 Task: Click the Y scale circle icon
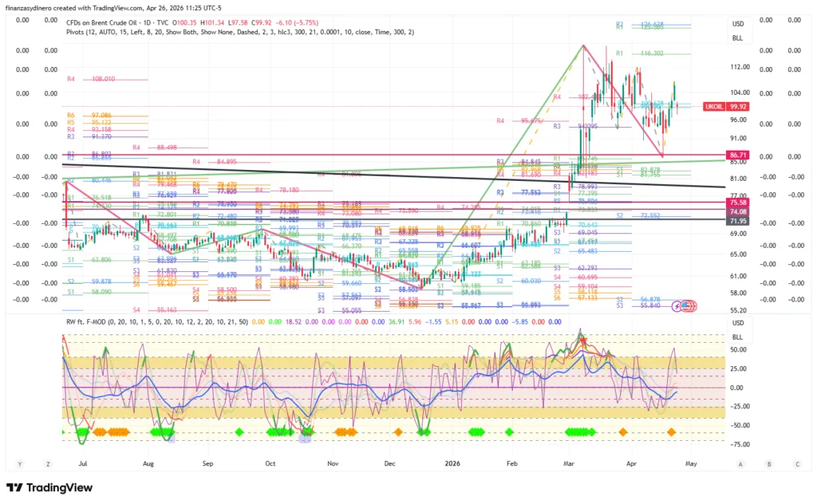click(18, 463)
